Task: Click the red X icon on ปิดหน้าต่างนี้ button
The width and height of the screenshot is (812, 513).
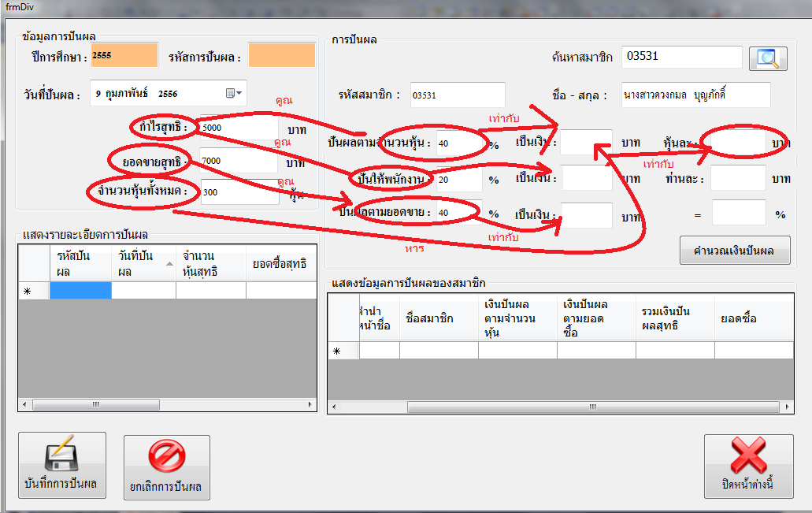Action: [747, 455]
